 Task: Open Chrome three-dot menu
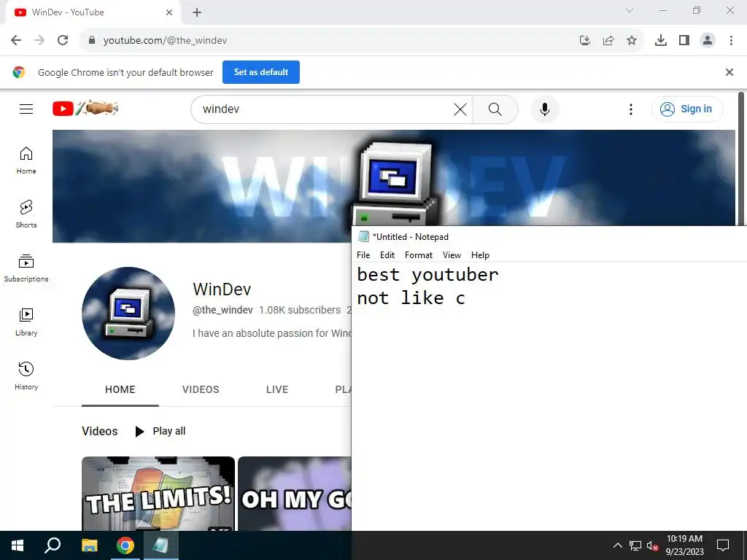(731, 41)
